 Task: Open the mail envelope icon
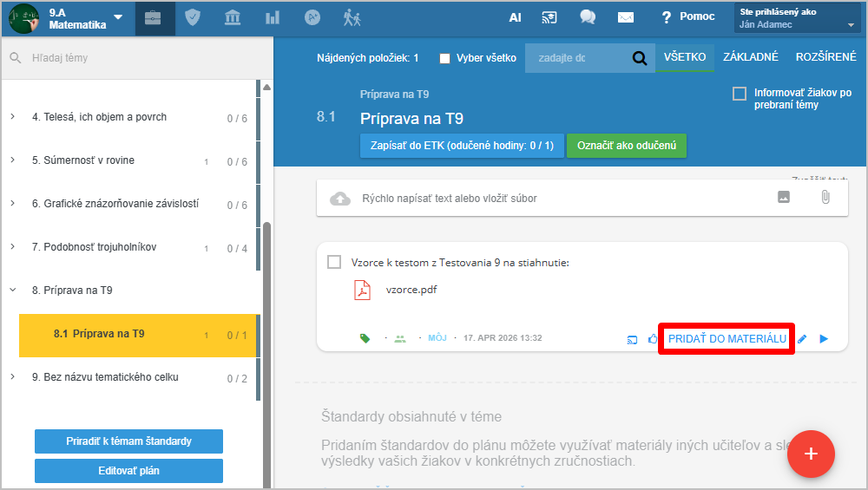[626, 17]
